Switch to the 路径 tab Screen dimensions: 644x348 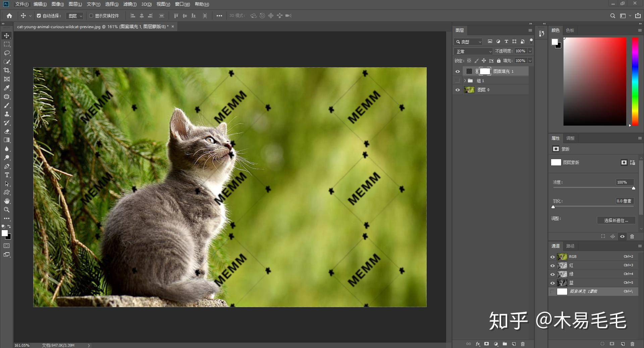point(570,246)
